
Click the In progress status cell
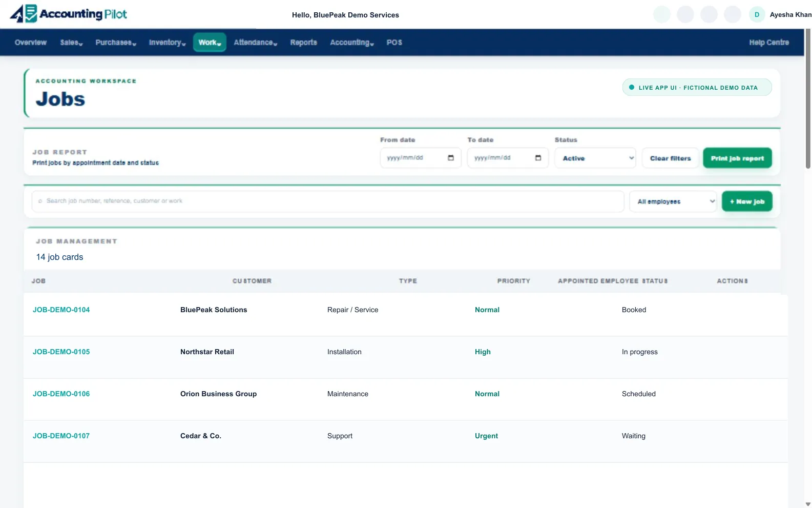tap(640, 352)
